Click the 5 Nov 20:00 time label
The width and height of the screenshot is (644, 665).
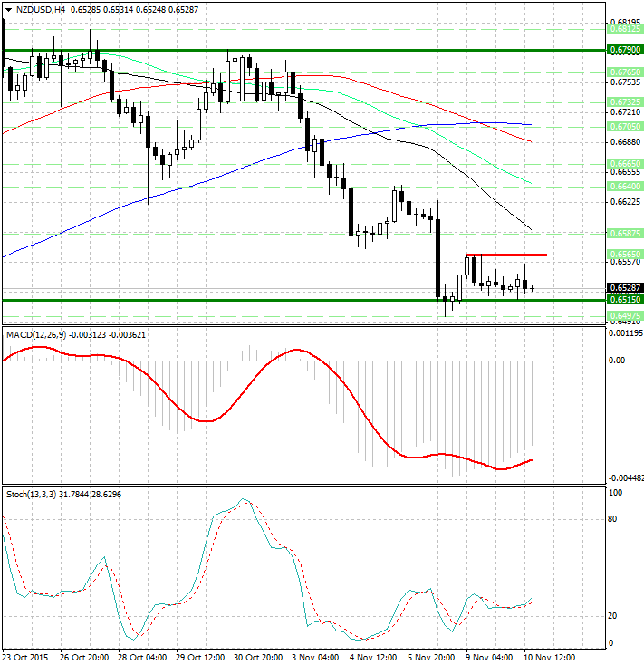point(431,658)
